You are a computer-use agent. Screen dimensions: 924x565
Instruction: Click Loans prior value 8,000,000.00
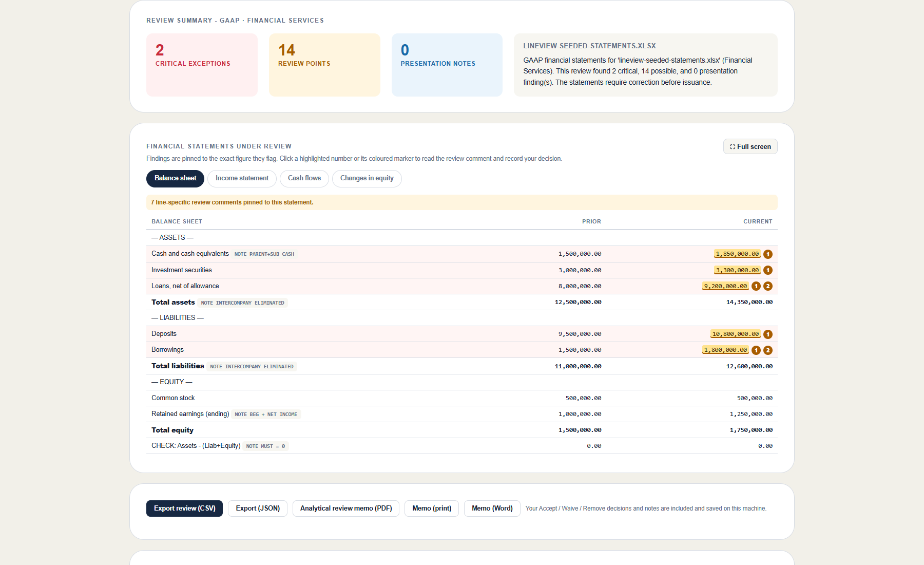click(x=580, y=286)
